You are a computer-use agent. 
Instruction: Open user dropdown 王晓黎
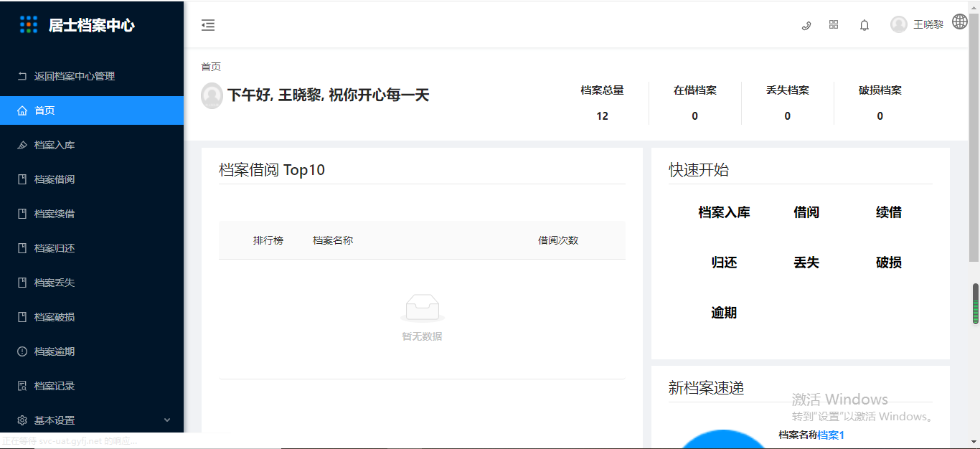point(917,24)
